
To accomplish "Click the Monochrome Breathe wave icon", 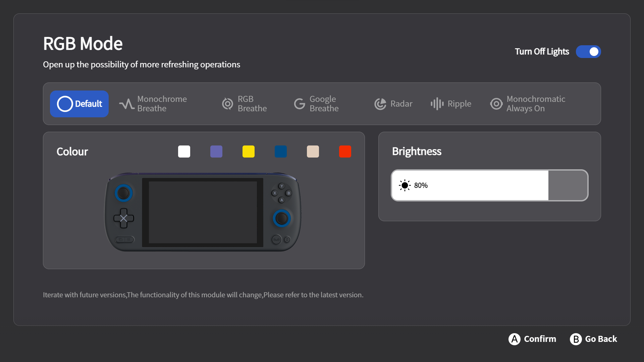I will [126, 104].
